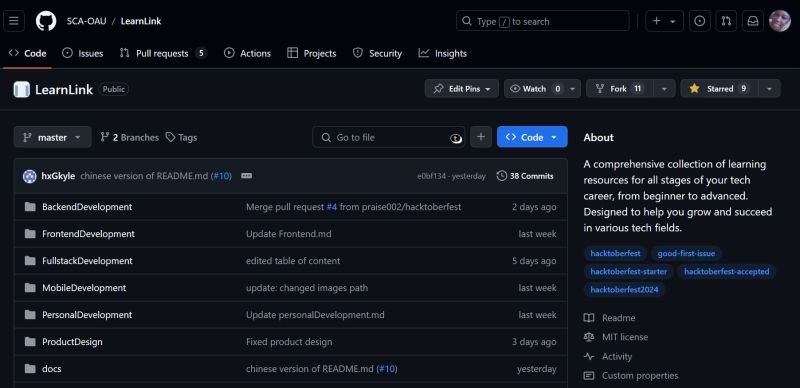Image resolution: width=800 pixels, height=388 pixels.
Task: Open pull request #4 link in BackendDevelopment row
Action: (x=332, y=207)
